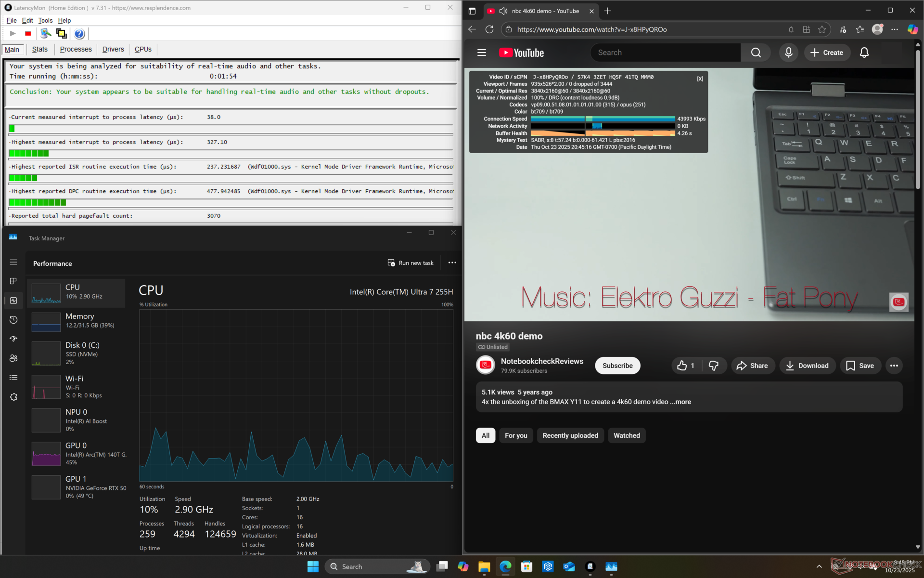This screenshot has width=924, height=578.
Task: Click Run new task in Task Manager
Action: tap(411, 263)
